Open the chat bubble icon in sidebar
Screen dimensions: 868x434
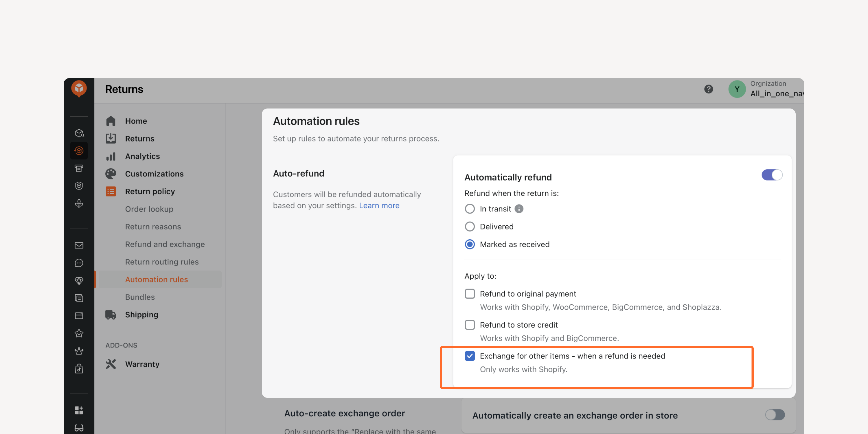pos(79,263)
